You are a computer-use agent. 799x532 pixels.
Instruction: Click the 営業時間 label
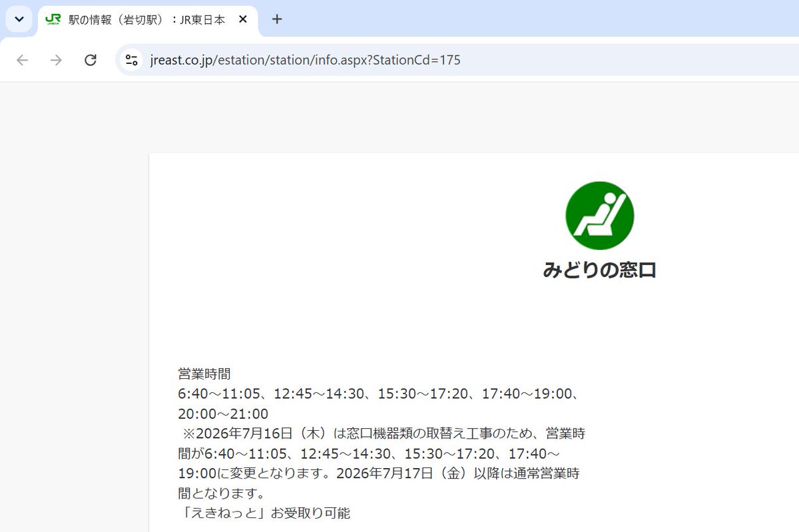point(204,374)
